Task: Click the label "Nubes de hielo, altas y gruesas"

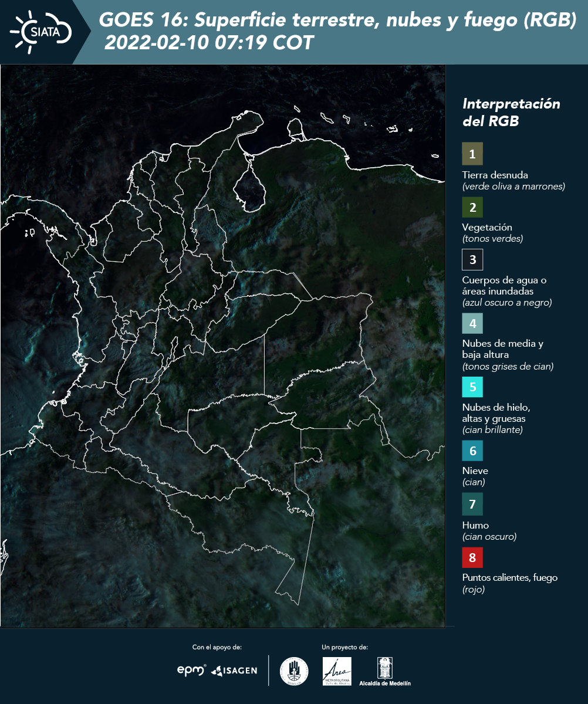Action: click(x=496, y=413)
